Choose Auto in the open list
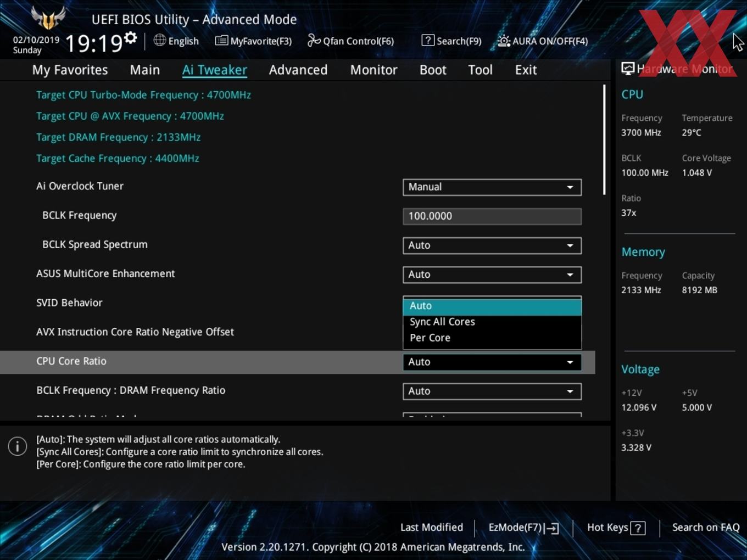The image size is (747, 560). point(492,306)
